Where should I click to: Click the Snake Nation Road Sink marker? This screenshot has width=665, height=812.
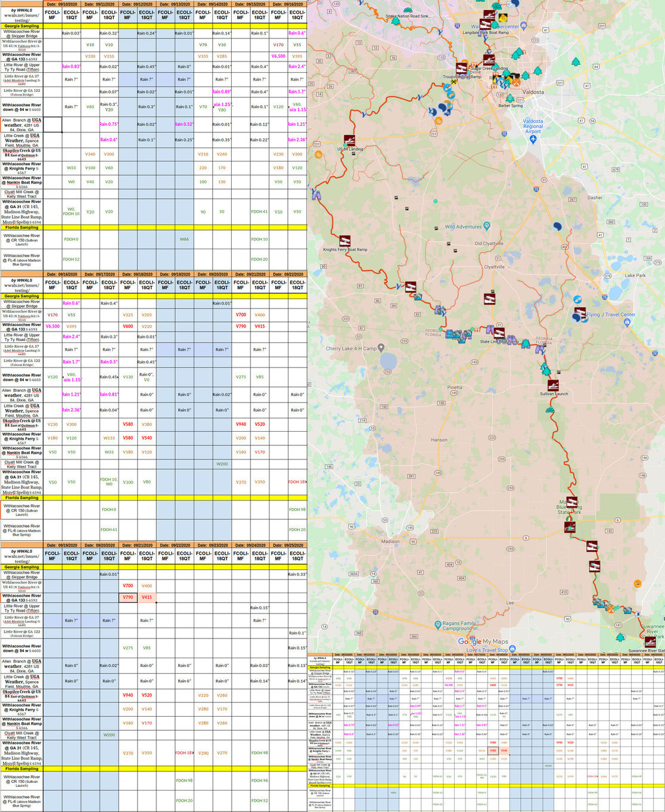(x=408, y=11)
